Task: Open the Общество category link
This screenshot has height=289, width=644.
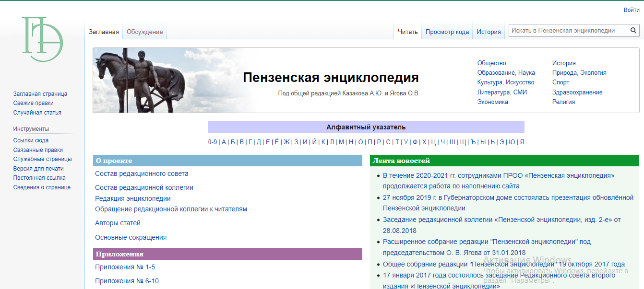Action: (x=491, y=63)
